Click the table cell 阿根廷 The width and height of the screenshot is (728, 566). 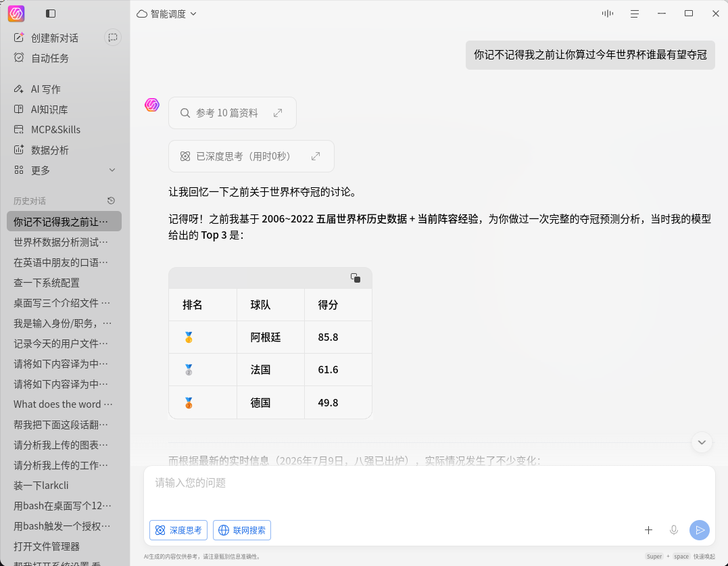[x=270, y=337]
